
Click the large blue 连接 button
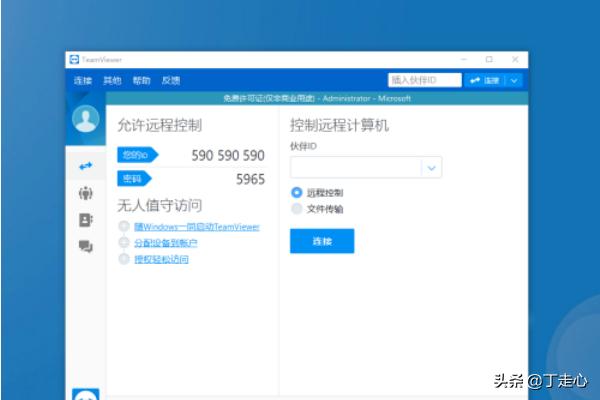(322, 241)
